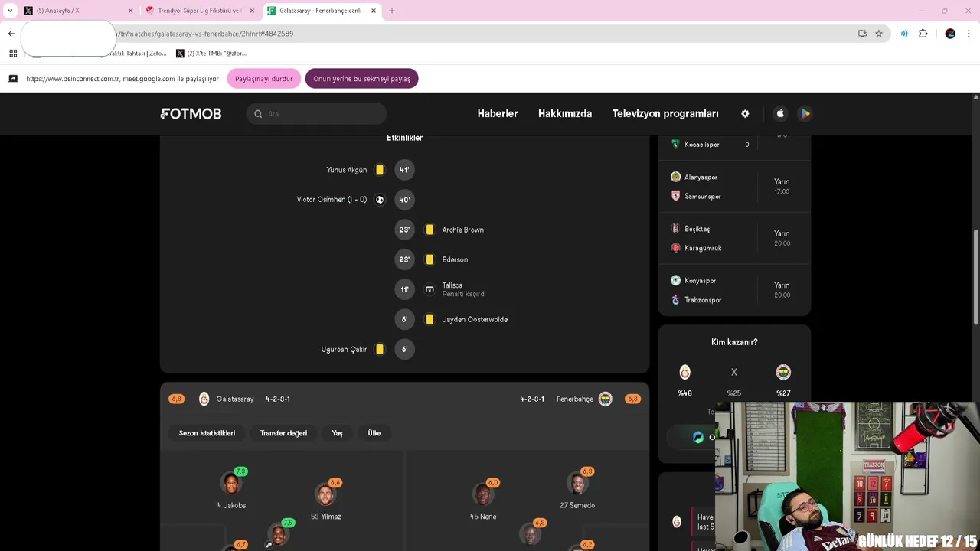The height and width of the screenshot is (551, 980).
Task: Click Fenerbahçe team name in lineup header
Action: pos(575,399)
